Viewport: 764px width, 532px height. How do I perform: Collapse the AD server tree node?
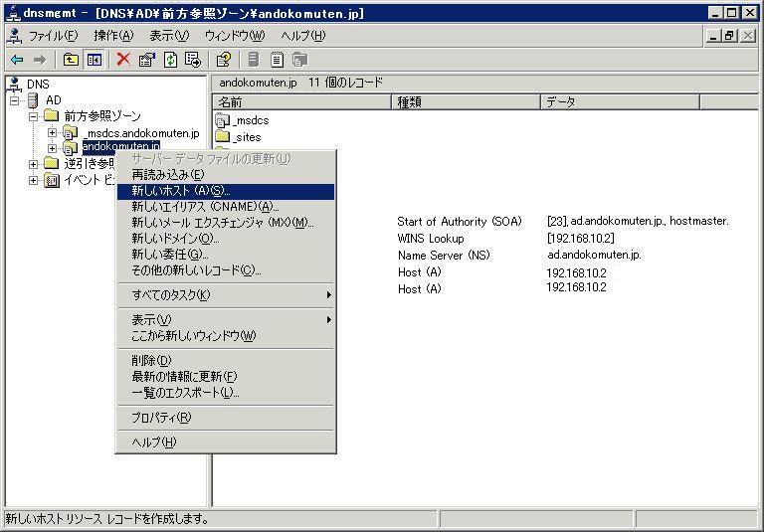coord(14,100)
